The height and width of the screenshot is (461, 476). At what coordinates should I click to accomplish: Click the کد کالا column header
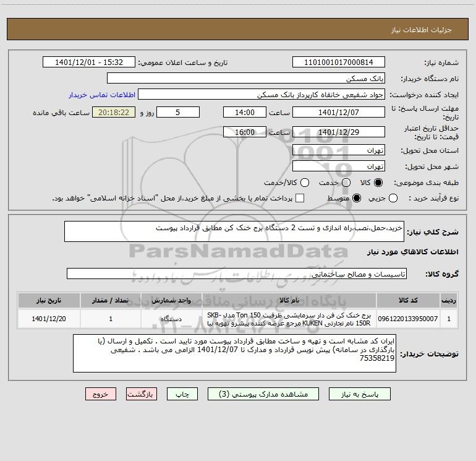tap(408, 300)
